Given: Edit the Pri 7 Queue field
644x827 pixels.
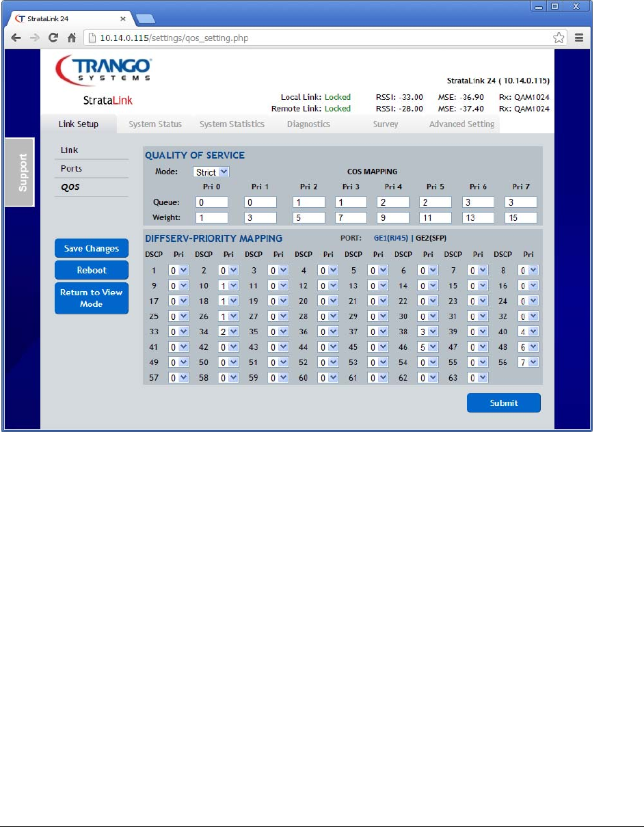Looking at the screenshot, I should tap(521, 202).
